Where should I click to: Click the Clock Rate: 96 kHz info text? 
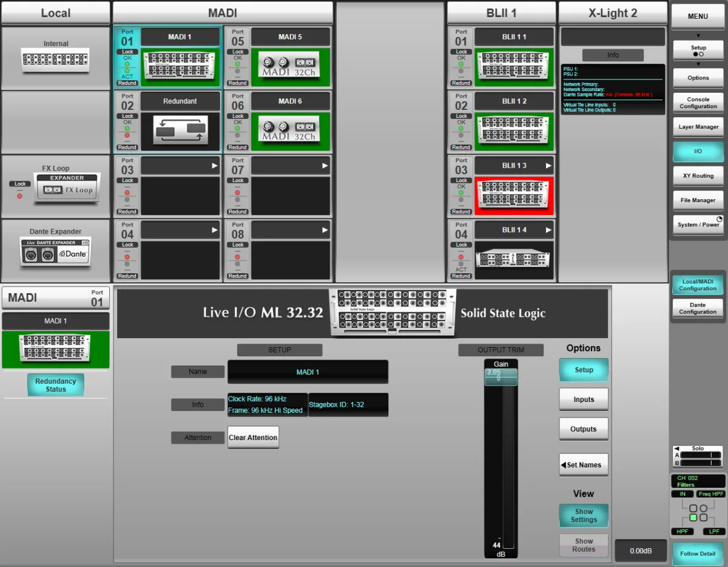(257, 399)
